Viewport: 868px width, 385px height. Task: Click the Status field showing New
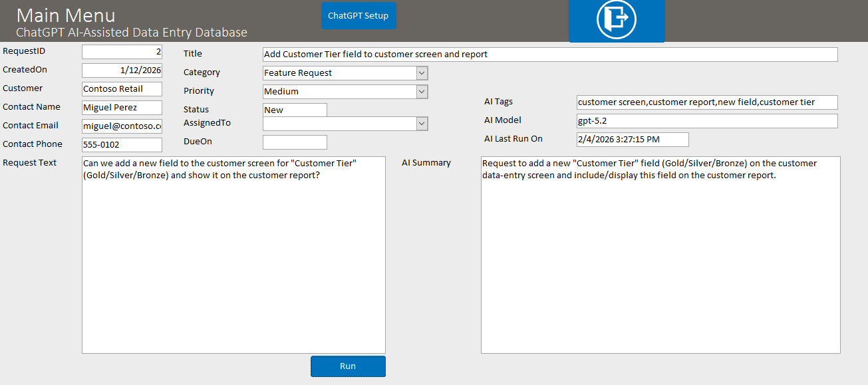pos(295,110)
